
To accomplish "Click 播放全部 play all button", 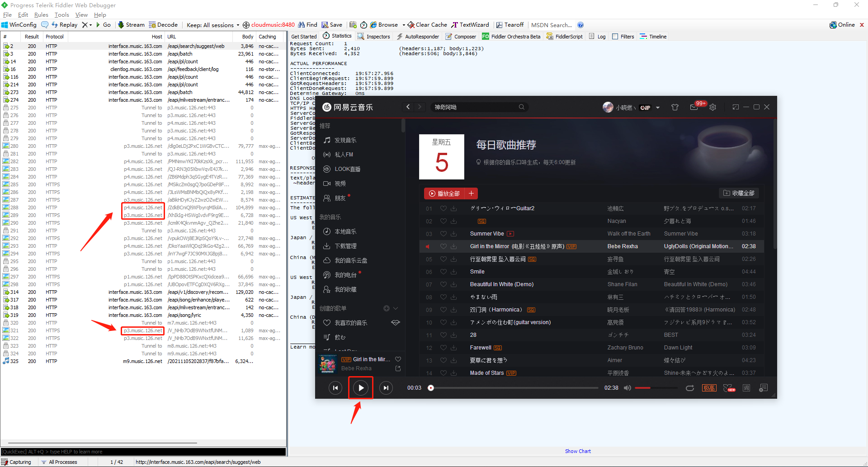I will click(x=444, y=193).
